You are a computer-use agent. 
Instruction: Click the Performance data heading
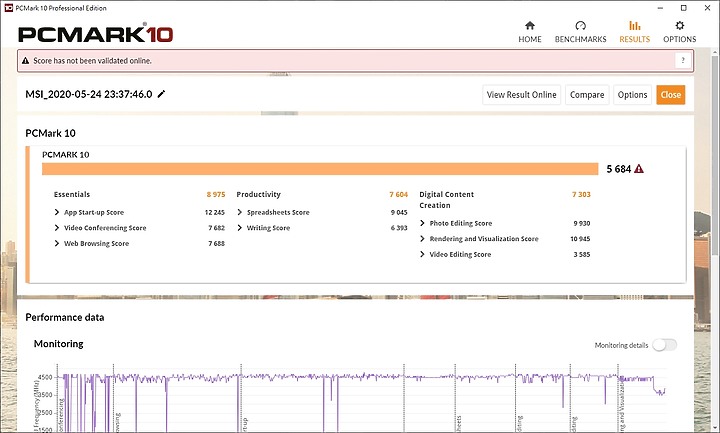click(65, 317)
